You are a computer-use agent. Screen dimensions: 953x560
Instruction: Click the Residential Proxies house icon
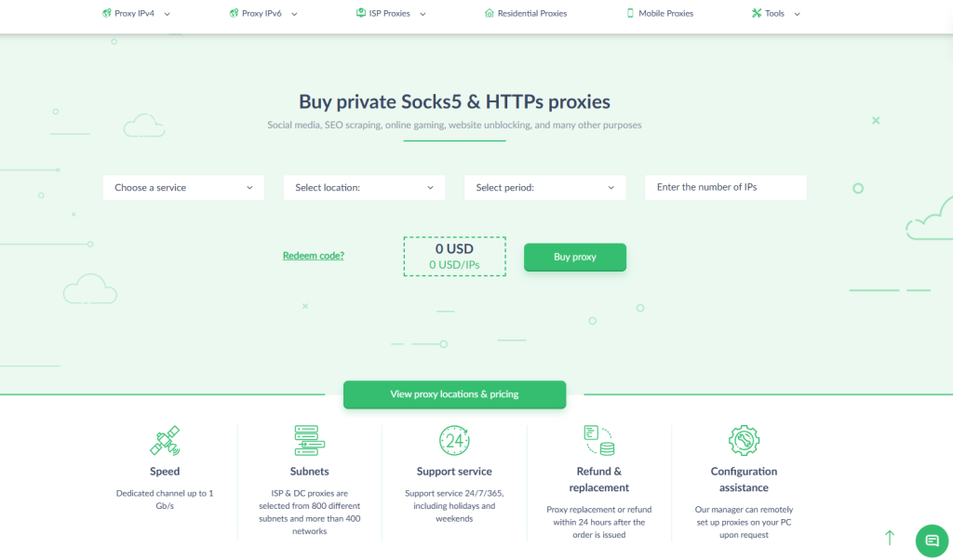click(490, 13)
